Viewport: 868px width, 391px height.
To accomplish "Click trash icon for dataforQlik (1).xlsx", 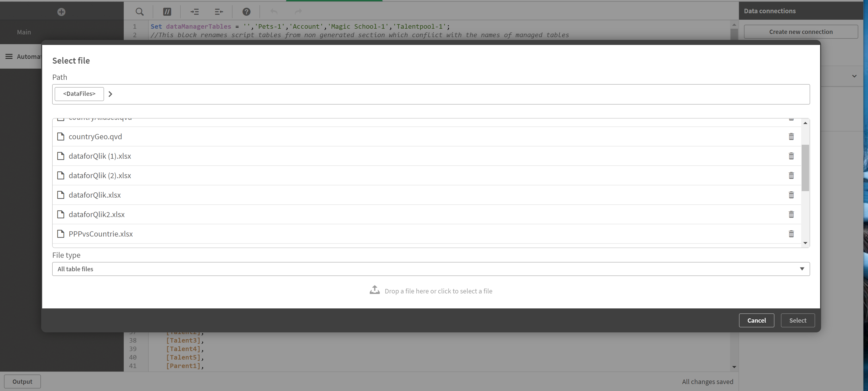I will coord(791,156).
